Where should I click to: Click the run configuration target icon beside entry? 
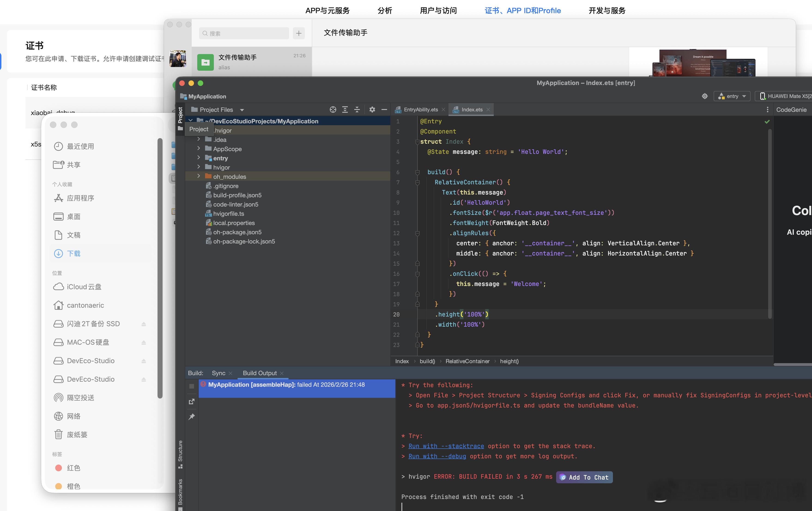[x=704, y=96]
